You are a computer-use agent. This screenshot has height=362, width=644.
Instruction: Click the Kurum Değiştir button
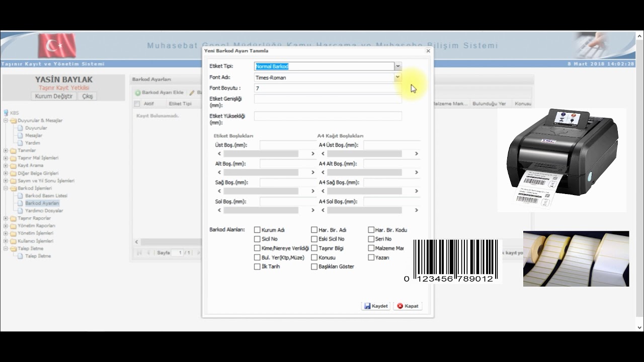point(54,96)
